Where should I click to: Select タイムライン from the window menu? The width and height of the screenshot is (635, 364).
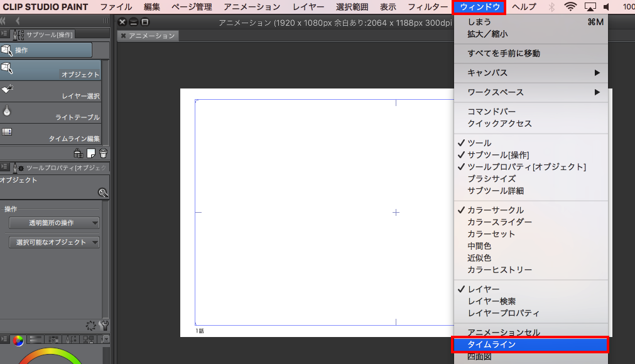(x=530, y=345)
